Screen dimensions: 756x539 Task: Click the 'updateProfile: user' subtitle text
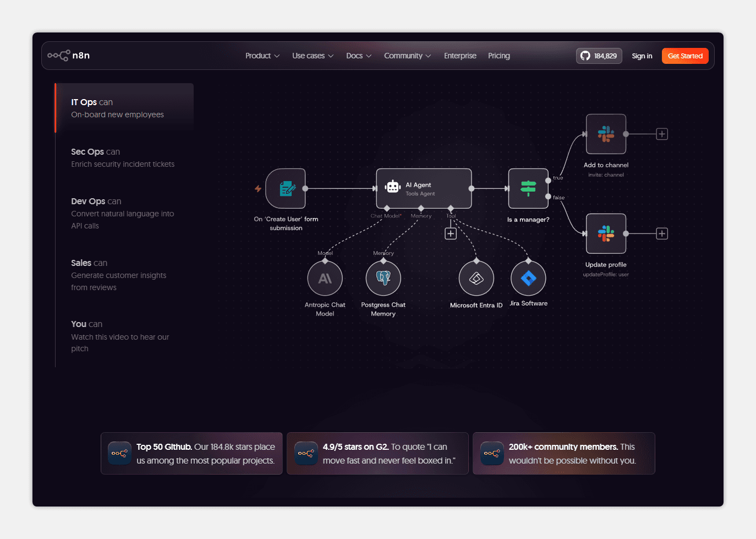606,274
